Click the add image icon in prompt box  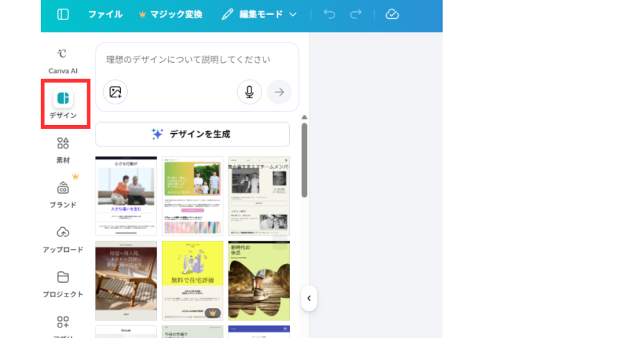[x=115, y=92]
